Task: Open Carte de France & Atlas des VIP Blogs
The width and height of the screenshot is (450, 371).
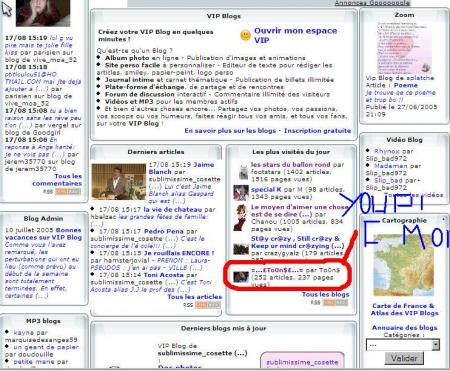Action: click(x=405, y=309)
